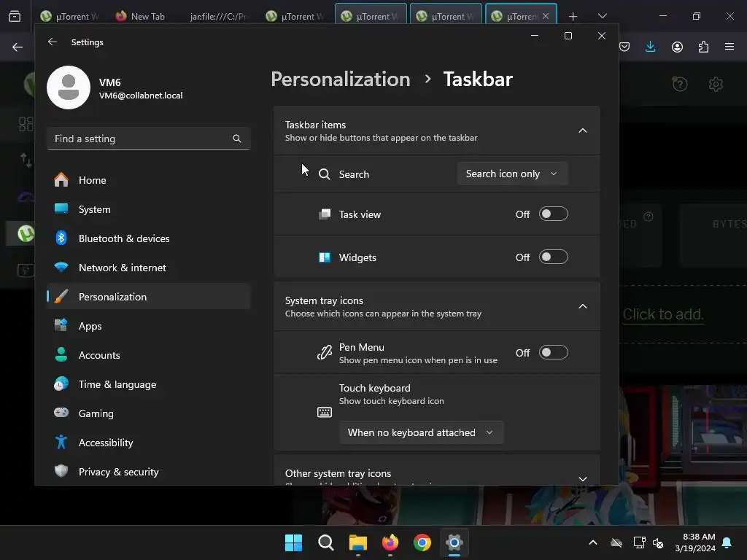This screenshot has height=560, width=747.
Task: Open Network & internet settings
Action: point(148,268)
